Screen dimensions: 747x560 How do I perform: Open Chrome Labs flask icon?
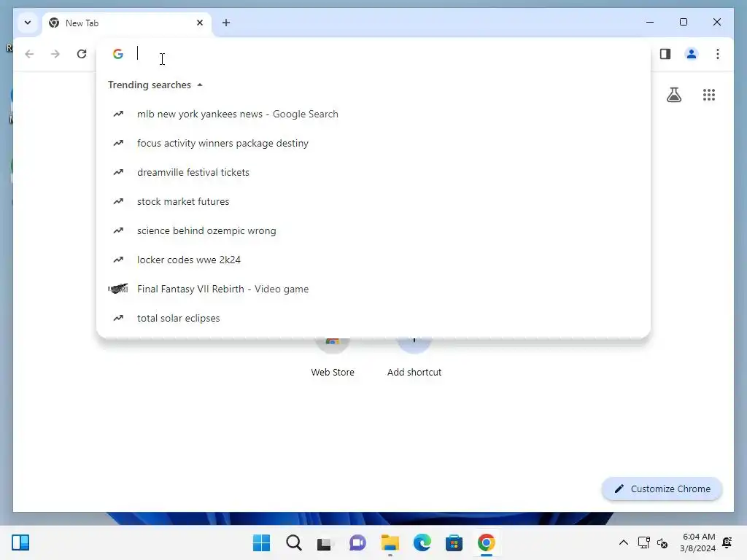[x=673, y=95]
